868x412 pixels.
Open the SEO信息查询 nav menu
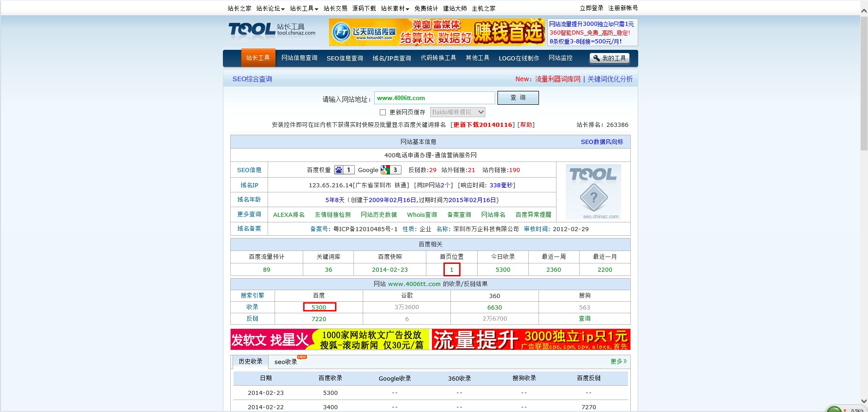coord(345,58)
